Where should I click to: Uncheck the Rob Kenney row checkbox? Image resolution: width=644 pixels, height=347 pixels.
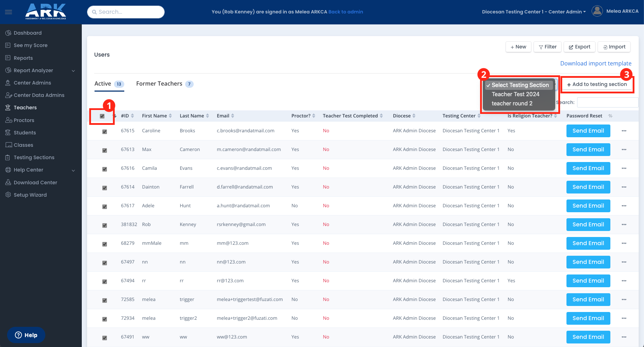point(104,225)
